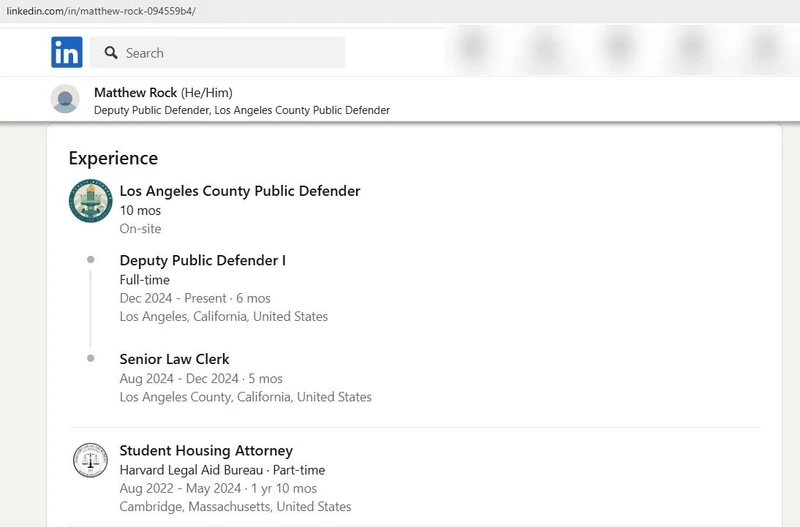Click 'Aug 2024 - Dec 2024 · 5 mos' dates
Viewport: 800px width, 527px height.
201,379
